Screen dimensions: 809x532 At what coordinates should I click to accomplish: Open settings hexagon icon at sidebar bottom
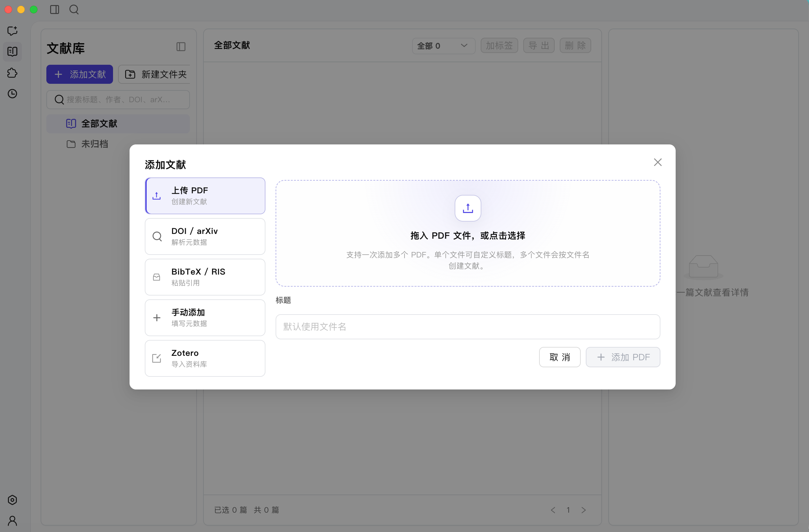coord(13,500)
